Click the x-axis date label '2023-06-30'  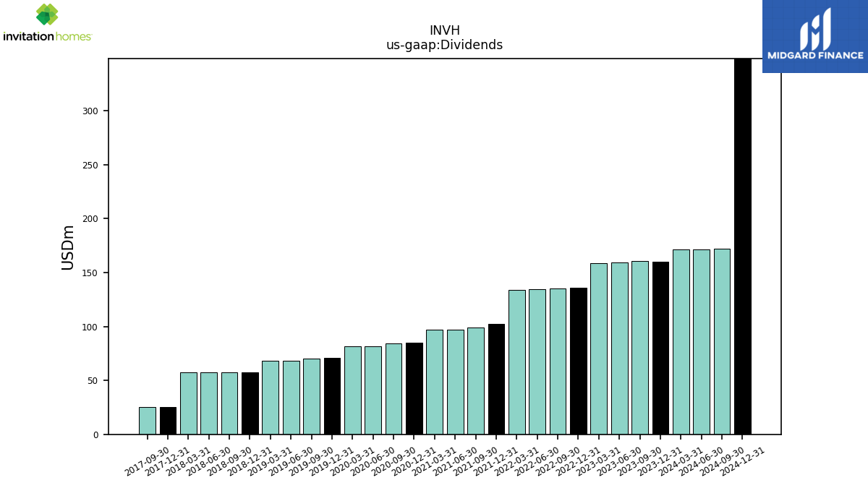coord(618,461)
